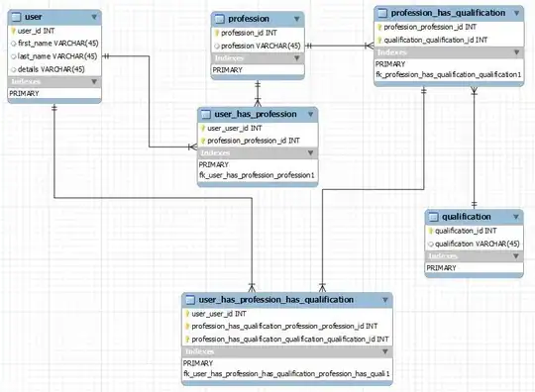Click the user table icon
This screenshot has height=392, width=535.
point(17,17)
